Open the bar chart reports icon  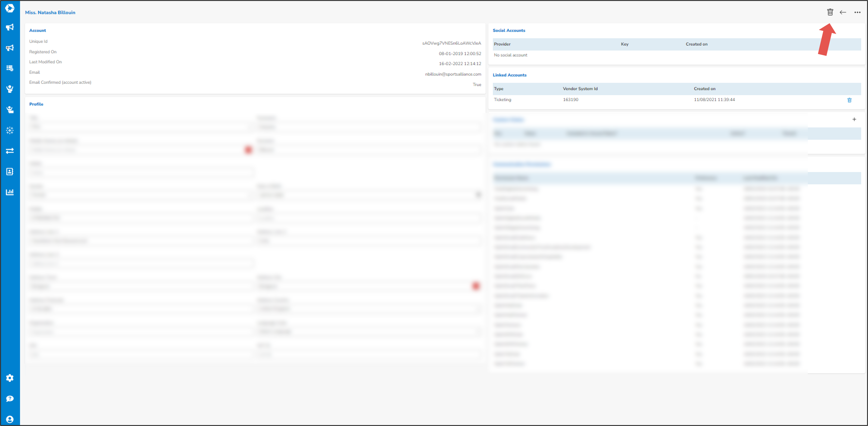pos(10,192)
